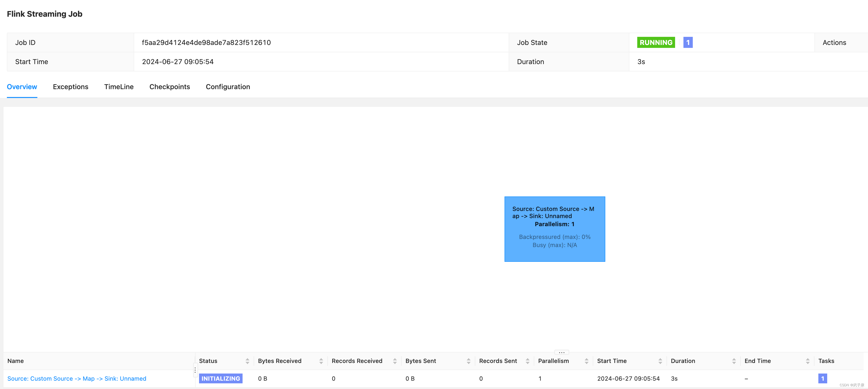Click the sort icon on Duration column
Viewport: 868px width, 389px height.
point(735,361)
